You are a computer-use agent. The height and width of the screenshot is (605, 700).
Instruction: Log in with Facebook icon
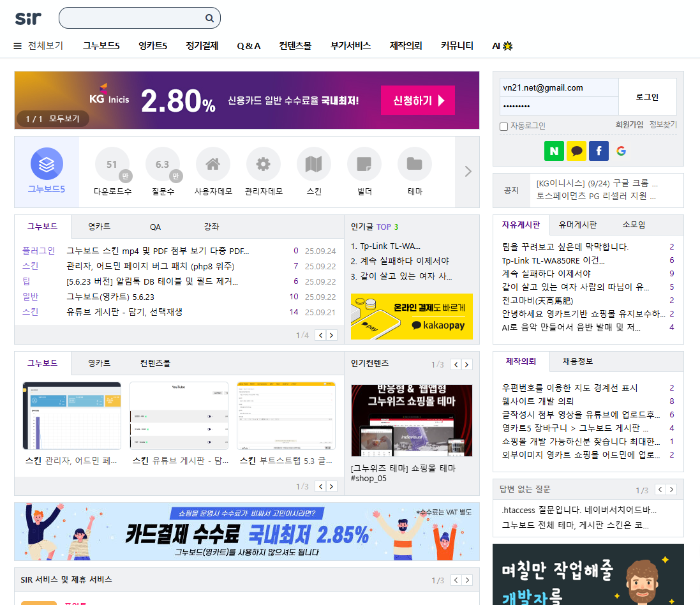tap(599, 151)
